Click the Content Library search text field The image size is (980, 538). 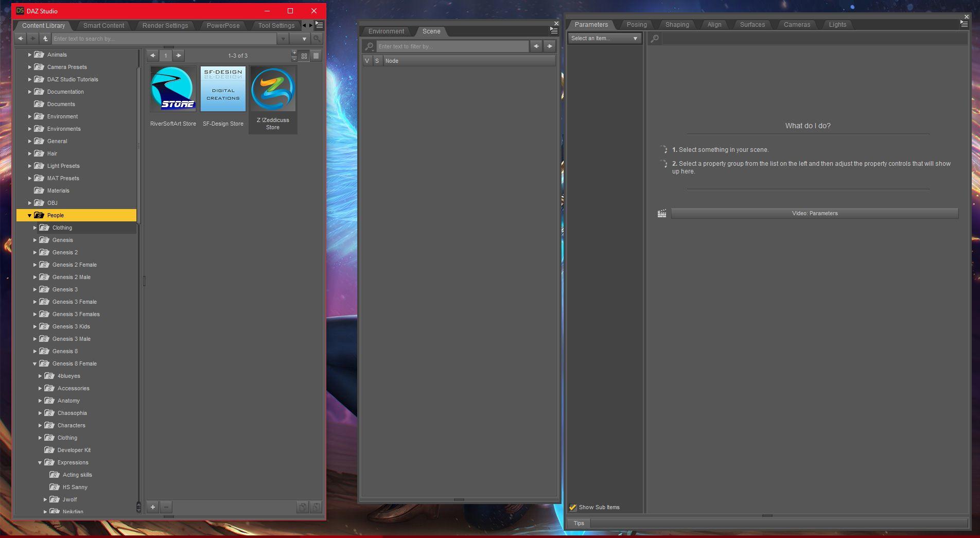click(x=164, y=39)
